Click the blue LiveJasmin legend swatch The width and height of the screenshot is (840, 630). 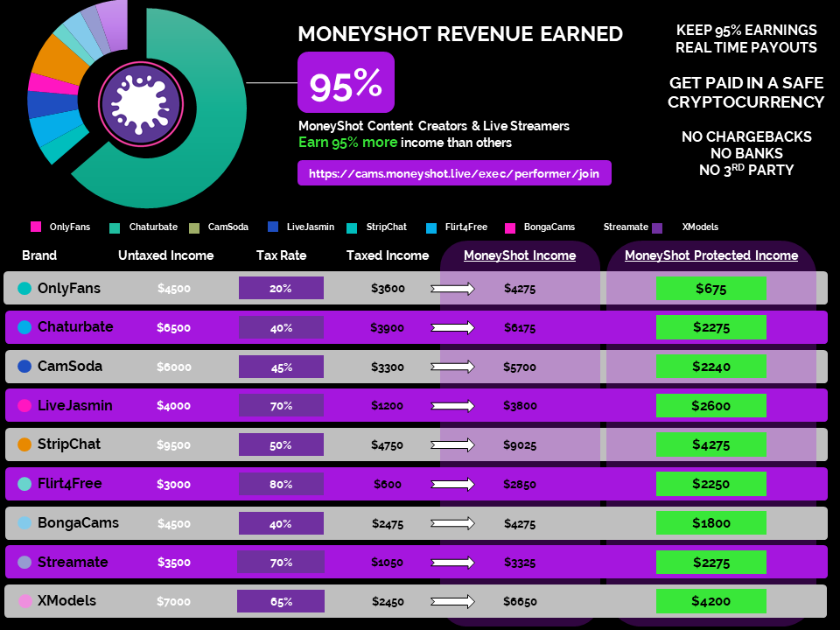tap(273, 227)
